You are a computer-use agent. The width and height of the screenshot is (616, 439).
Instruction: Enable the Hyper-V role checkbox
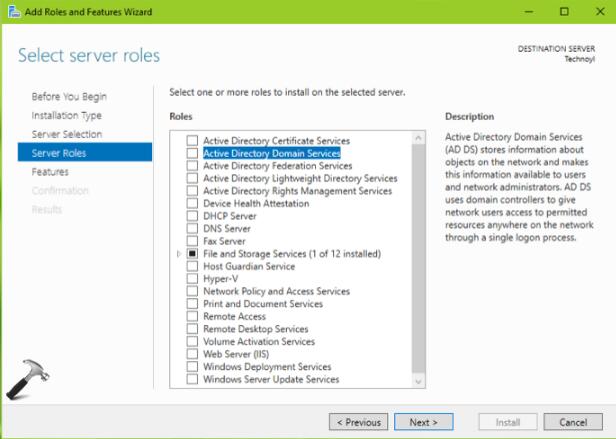click(192, 279)
